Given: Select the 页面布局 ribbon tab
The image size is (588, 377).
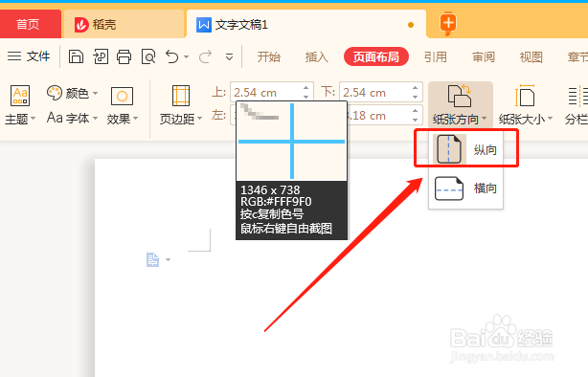Looking at the screenshot, I should [x=376, y=56].
